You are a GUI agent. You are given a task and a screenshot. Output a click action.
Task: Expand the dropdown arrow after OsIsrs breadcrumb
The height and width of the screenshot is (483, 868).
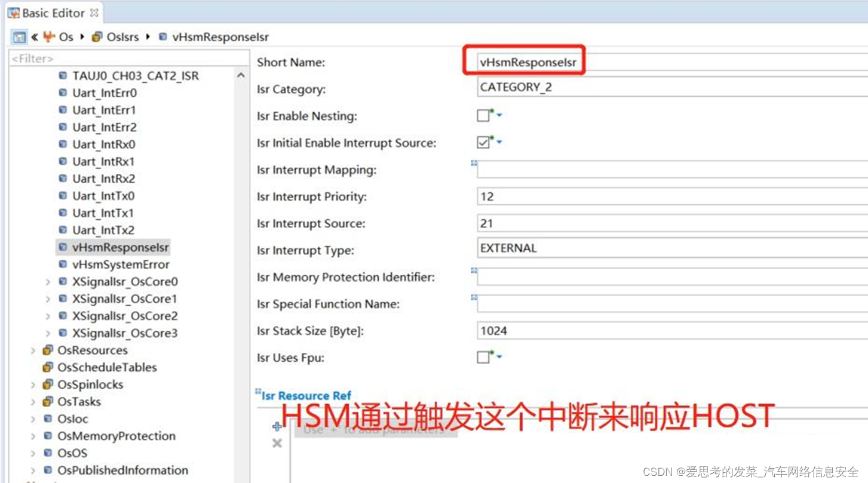click(148, 37)
